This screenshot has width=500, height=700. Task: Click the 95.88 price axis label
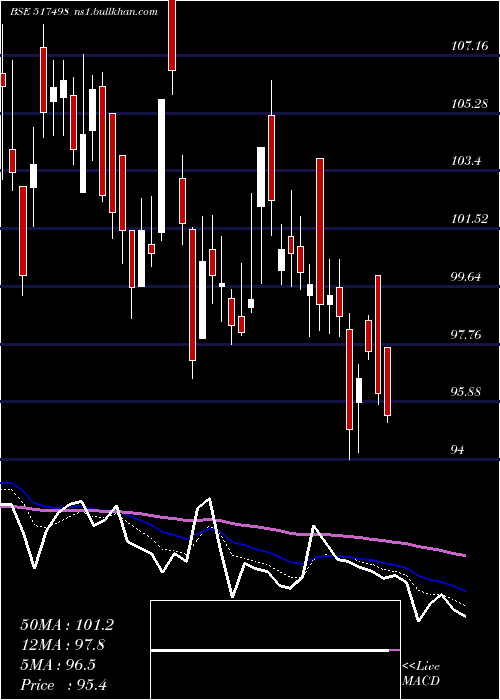click(466, 392)
